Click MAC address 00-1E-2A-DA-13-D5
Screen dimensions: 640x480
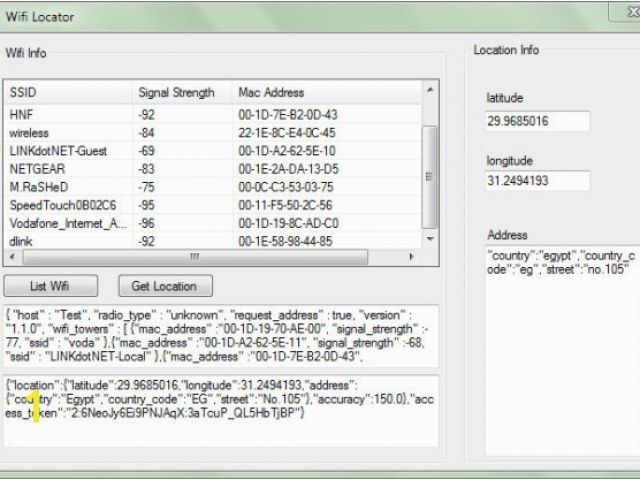pyautogui.click(x=288, y=169)
